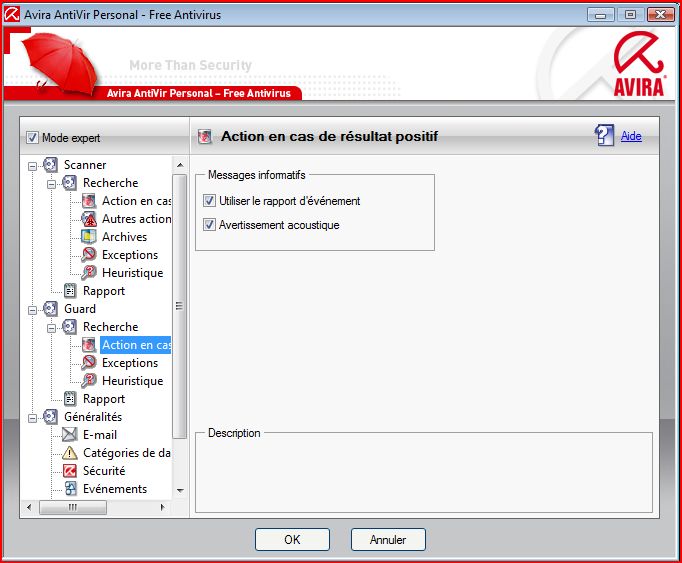Collapse the Généralités tree node
682x563 pixels.
click(32, 418)
